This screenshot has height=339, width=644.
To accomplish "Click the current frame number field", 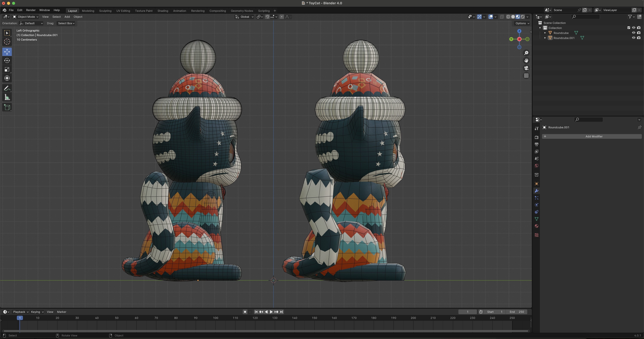I will (x=468, y=312).
